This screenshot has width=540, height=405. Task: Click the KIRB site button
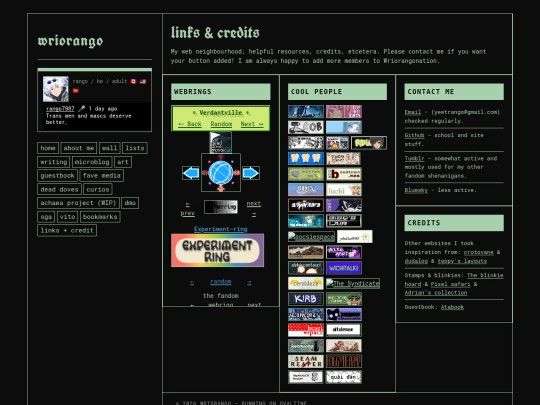pyautogui.click(x=306, y=299)
